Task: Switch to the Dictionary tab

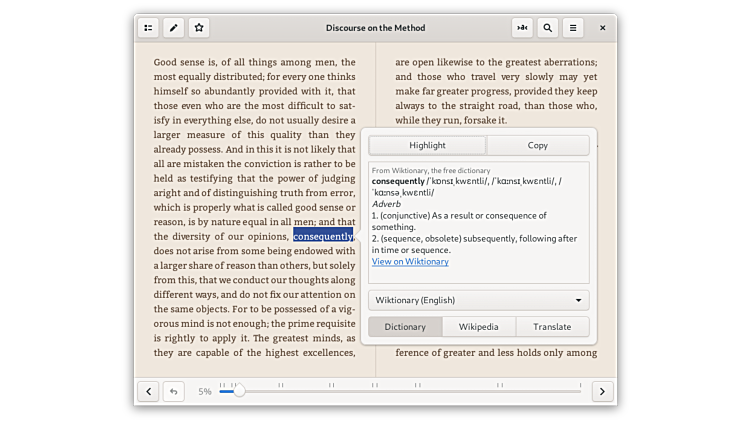Action: tap(405, 327)
